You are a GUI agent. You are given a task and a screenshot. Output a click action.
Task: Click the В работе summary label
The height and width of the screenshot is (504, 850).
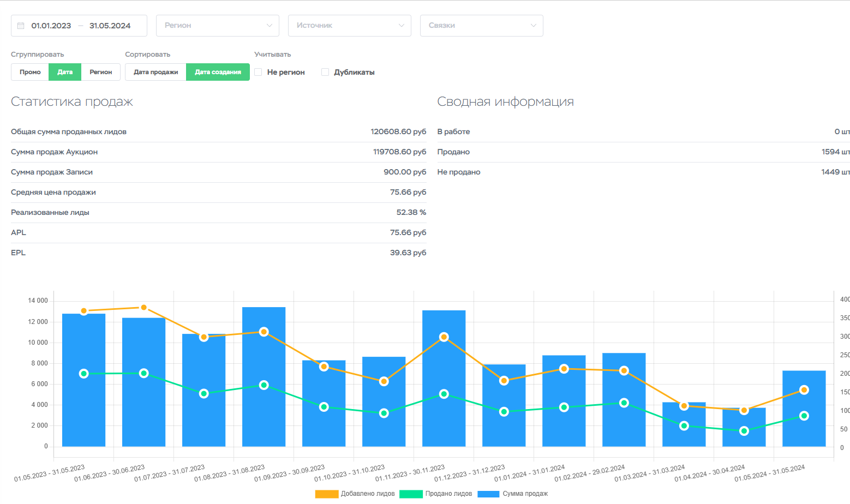(453, 131)
